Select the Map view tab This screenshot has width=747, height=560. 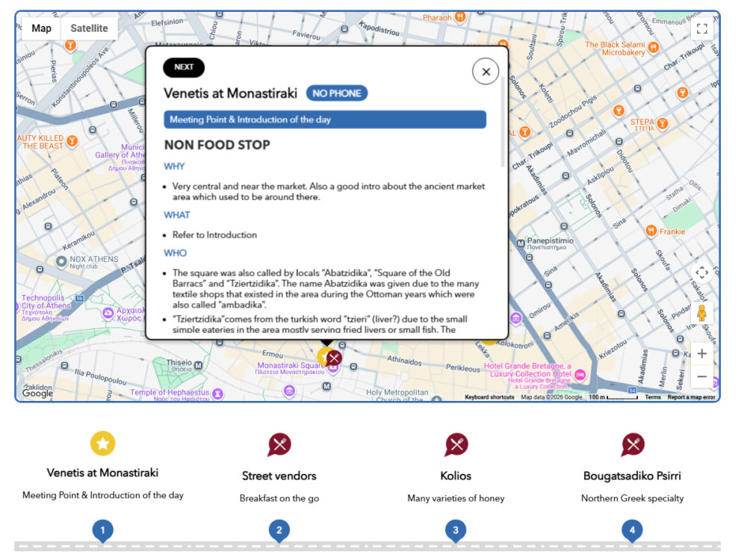[41, 28]
